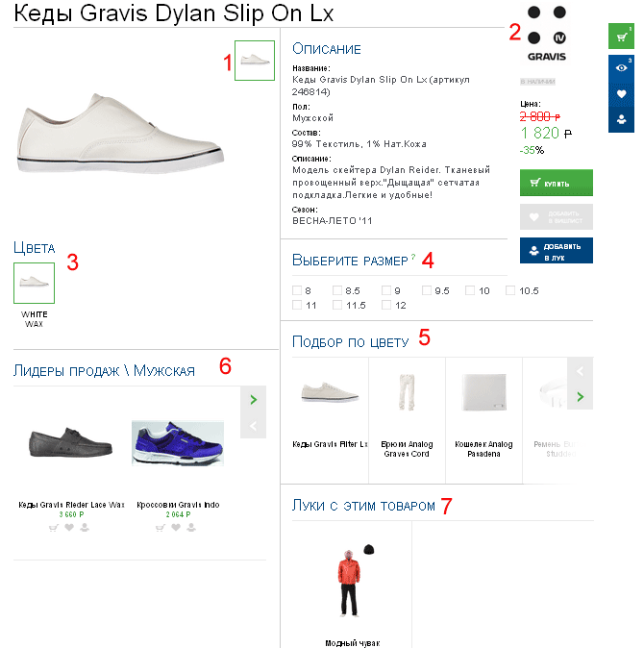Select the small shoe thumbnail image
This screenshot has width=644, height=648.
click(x=255, y=60)
